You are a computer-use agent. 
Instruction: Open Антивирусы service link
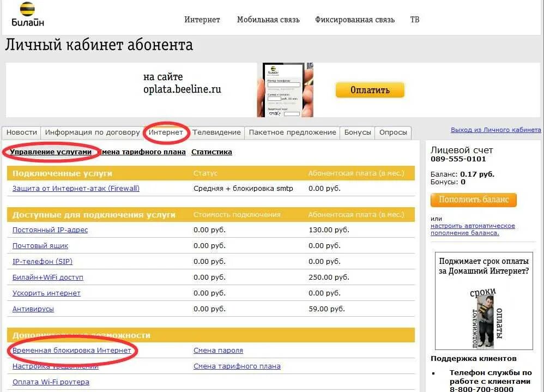point(33,309)
